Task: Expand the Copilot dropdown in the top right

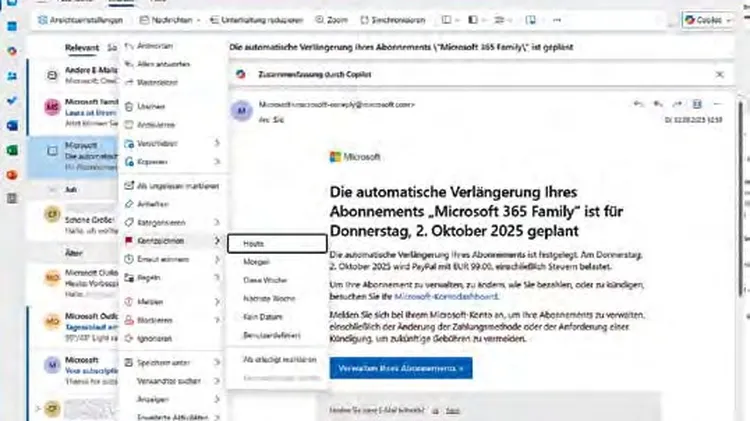Action: [x=726, y=20]
